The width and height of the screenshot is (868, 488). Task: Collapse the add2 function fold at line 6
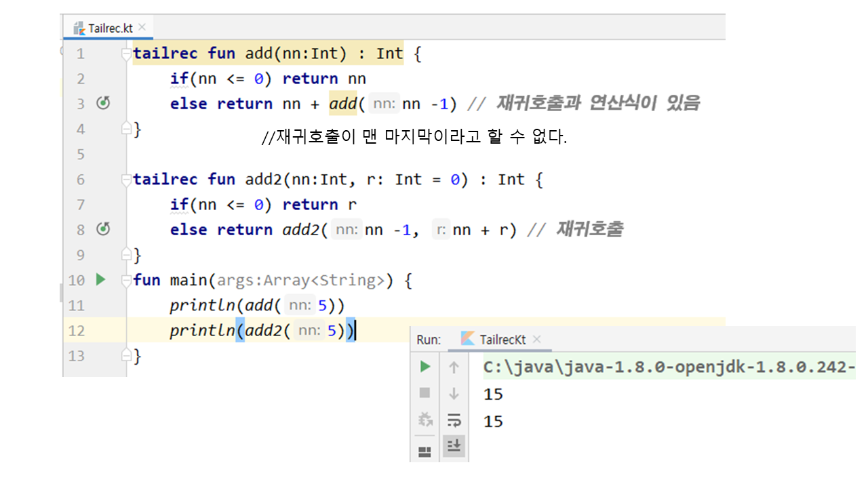(x=125, y=180)
